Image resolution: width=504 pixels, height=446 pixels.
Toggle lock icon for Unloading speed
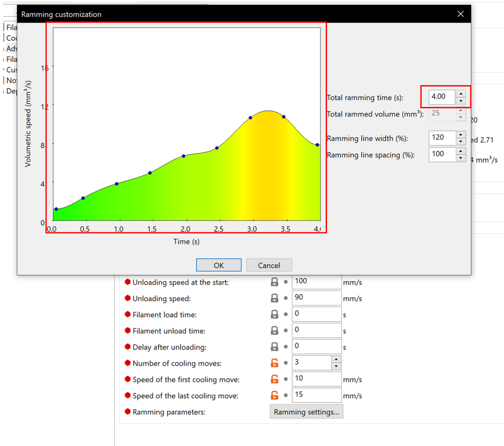point(275,298)
